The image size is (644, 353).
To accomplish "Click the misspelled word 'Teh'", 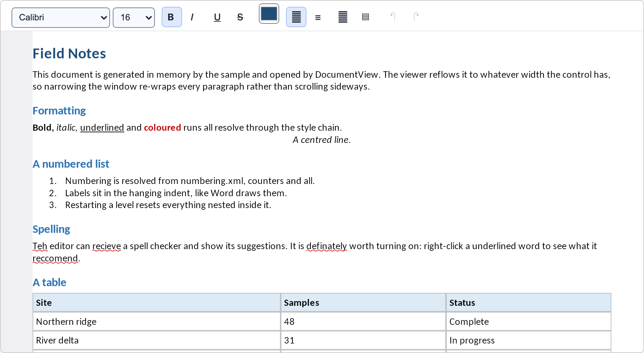I will click(x=40, y=246).
